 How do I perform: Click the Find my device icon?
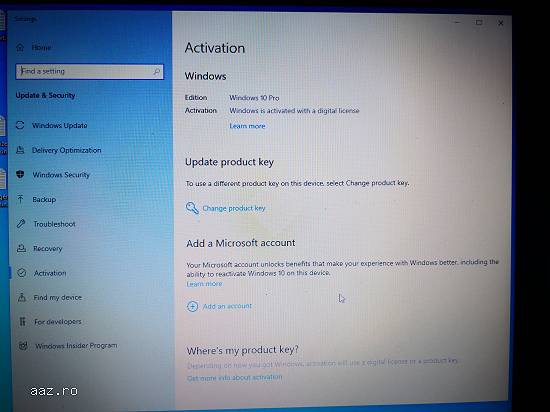pos(22,297)
